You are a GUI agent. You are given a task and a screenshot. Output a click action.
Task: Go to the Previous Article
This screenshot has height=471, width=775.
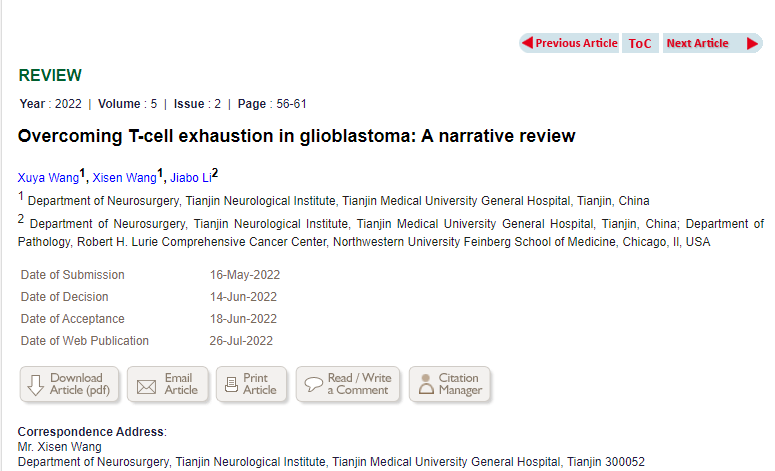[569, 43]
